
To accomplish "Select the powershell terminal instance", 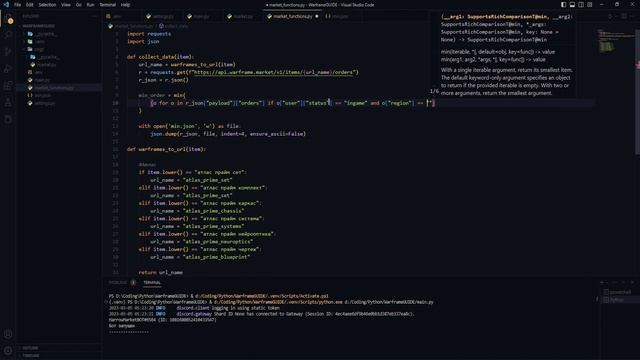I will click(x=620, y=292).
